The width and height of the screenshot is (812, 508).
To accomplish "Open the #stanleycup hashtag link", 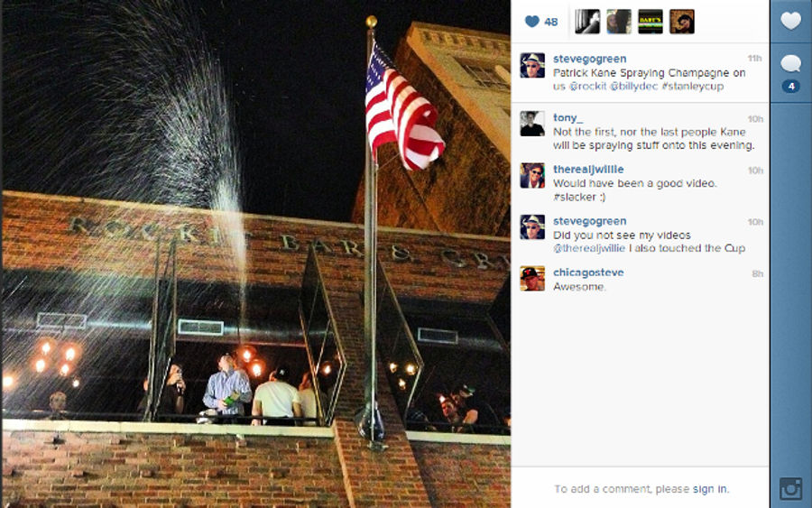I will (692, 87).
